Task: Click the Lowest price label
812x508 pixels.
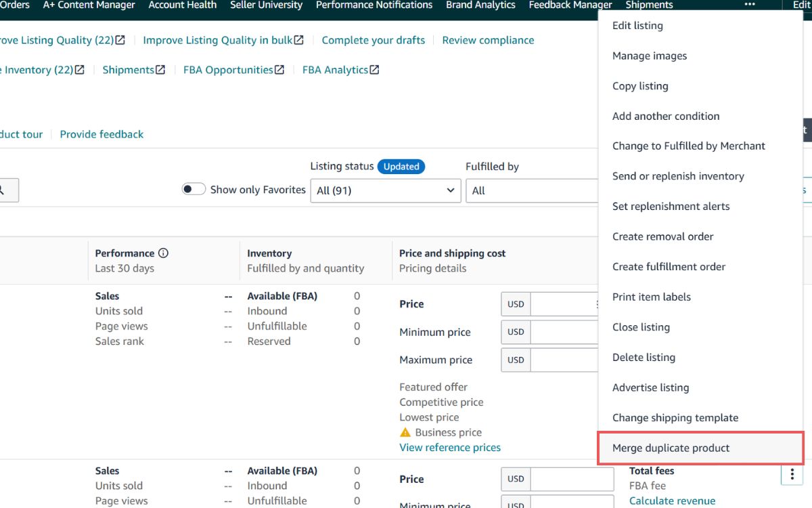Action: pos(429,417)
